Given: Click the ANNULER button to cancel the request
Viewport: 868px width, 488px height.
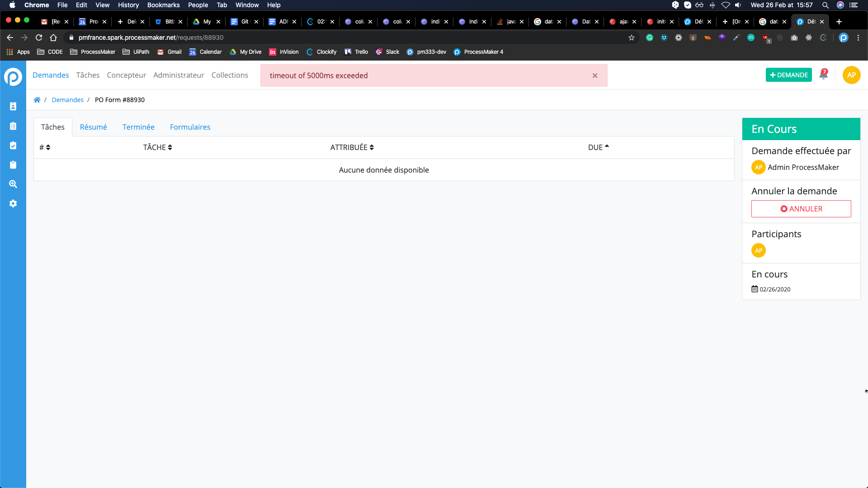Looking at the screenshot, I should click(x=801, y=209).
